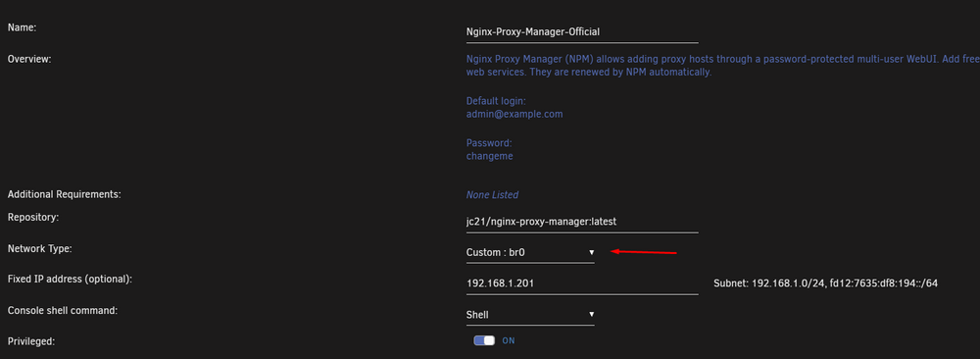Screen dimensions: 980x359
Task: Click the Network Type label
Action: click(40, 249)
